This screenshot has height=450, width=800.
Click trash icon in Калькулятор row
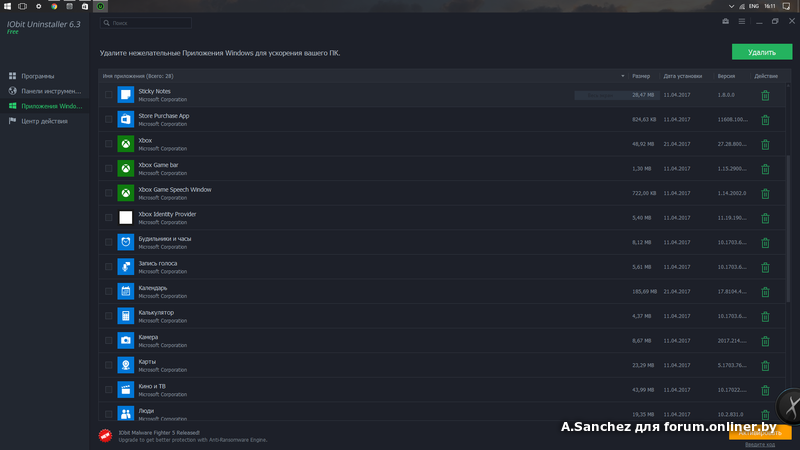[765, 316]
